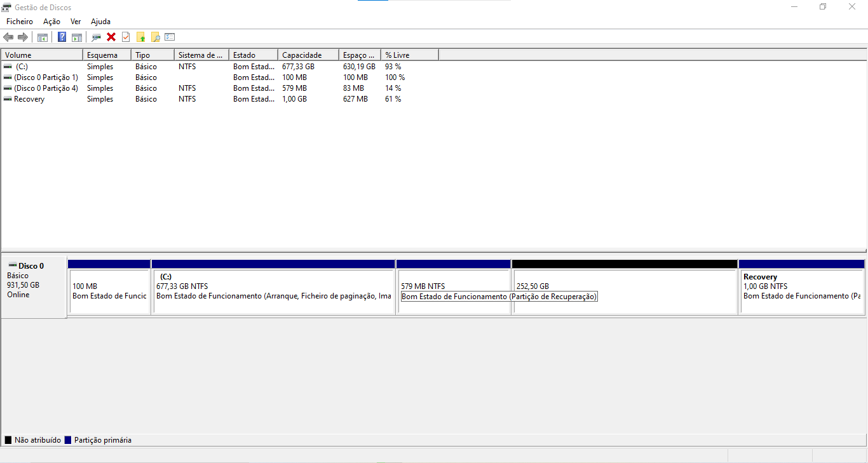Select the Recovery volume row in list

tap(29, 99)
